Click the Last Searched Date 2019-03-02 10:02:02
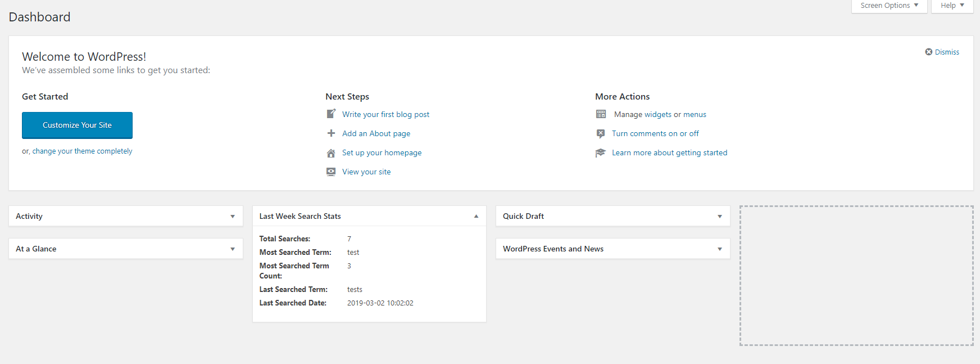980x364 pixels. (380, 303)
